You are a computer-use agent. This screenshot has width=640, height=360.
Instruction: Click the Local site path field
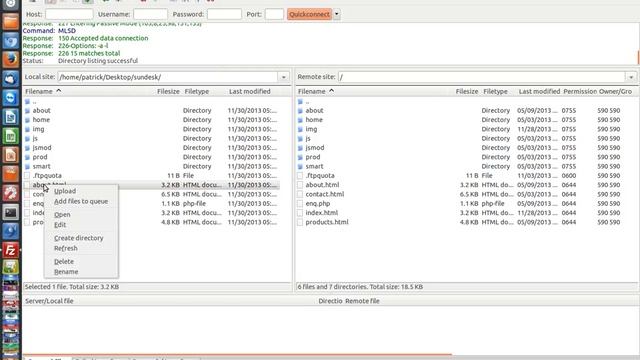coord(168,77)
